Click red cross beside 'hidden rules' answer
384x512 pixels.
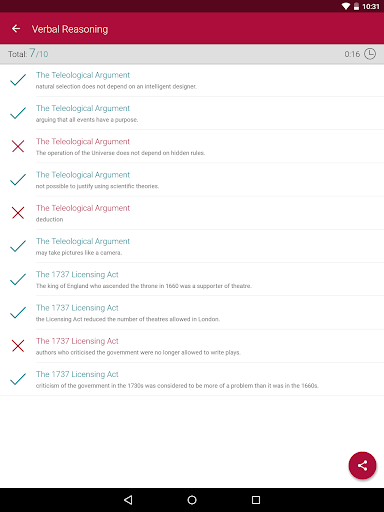click(18, 146)
